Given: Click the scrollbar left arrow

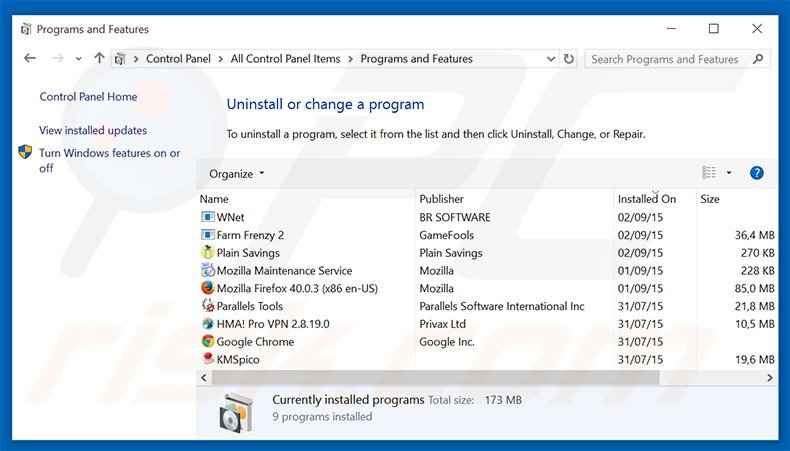Looking at the screenshot, I should click(x=204, y=377).
